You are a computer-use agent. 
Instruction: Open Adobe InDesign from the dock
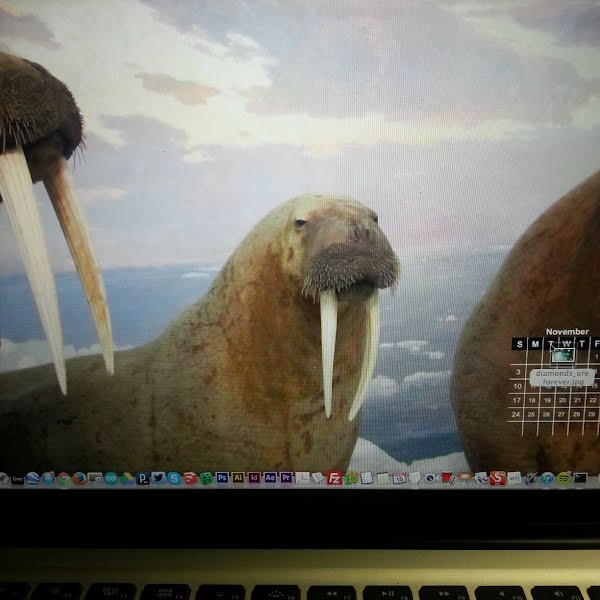point(254,478)
